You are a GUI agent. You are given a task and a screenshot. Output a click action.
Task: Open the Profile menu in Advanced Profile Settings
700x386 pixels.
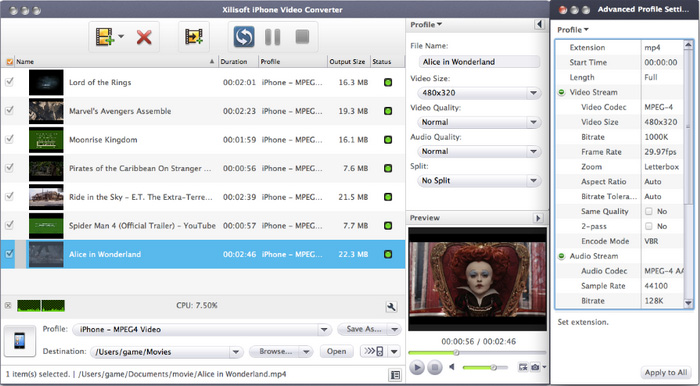pyautogui.click(x=573, y=30)
